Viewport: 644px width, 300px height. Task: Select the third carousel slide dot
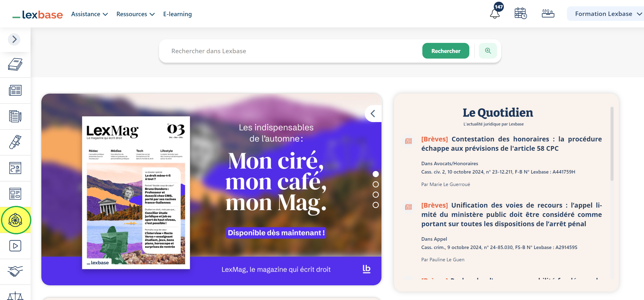tap(376, 195)
